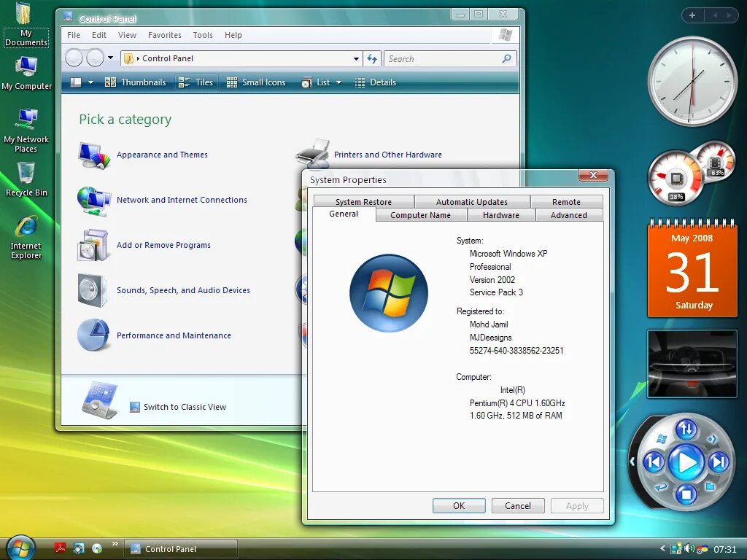This screenshot has width=747, height=560.
Task: Click the second quick launch icon in taskbar
Action: pos(78,548)
